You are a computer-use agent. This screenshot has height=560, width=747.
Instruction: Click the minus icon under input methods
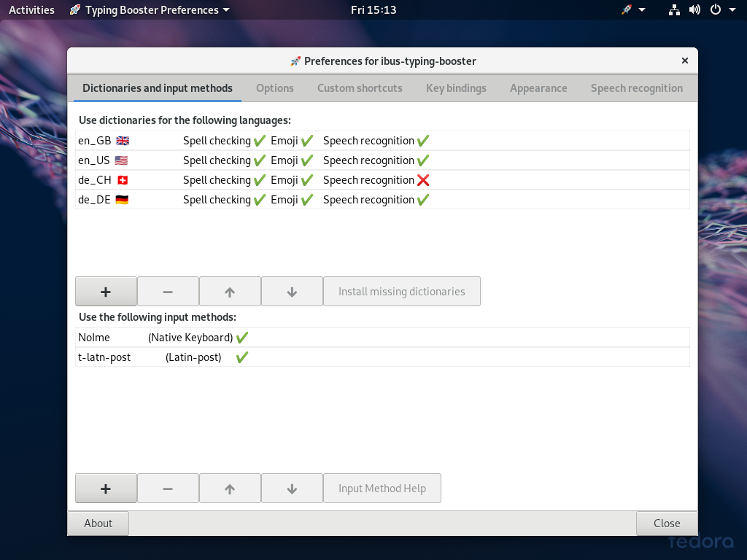click(168, 489)
